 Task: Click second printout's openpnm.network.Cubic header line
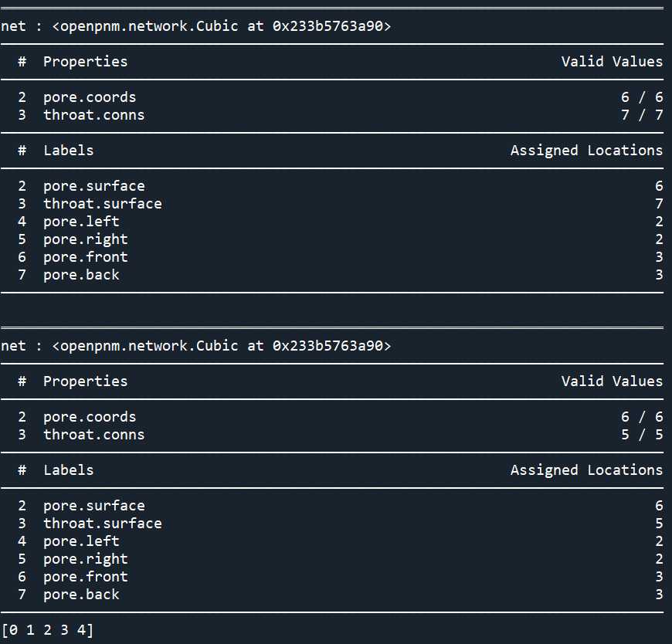(x=196, y=346)
